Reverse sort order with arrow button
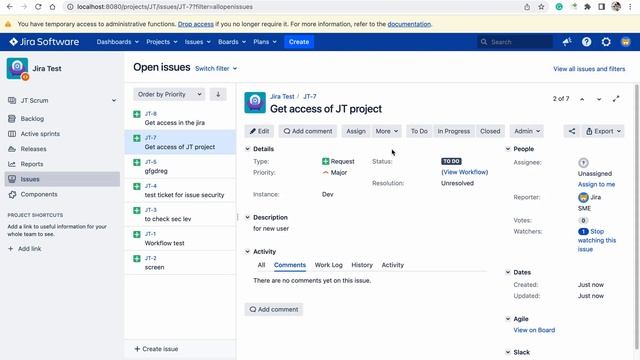The width and height of the screenshot is (640, 360). (x=218, y=94)
